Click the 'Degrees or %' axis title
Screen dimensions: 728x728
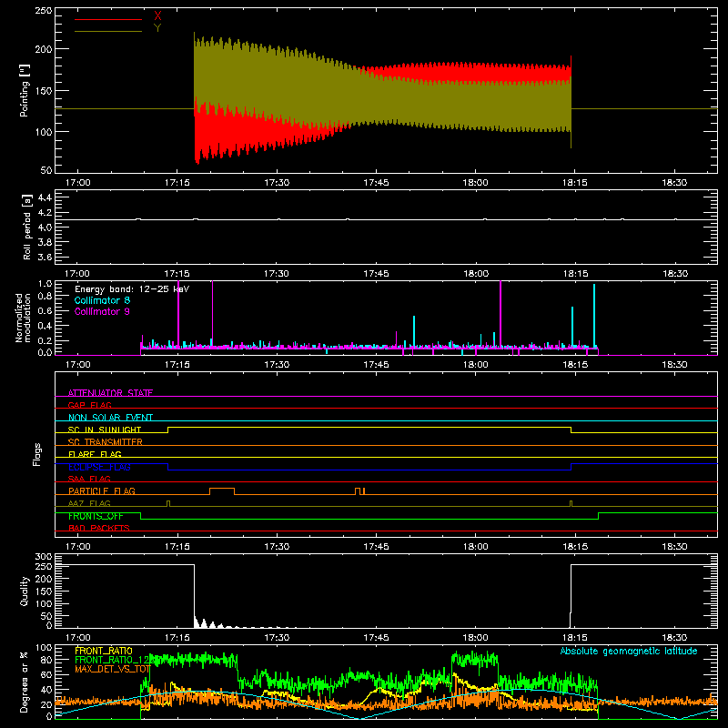coord(25,682)
